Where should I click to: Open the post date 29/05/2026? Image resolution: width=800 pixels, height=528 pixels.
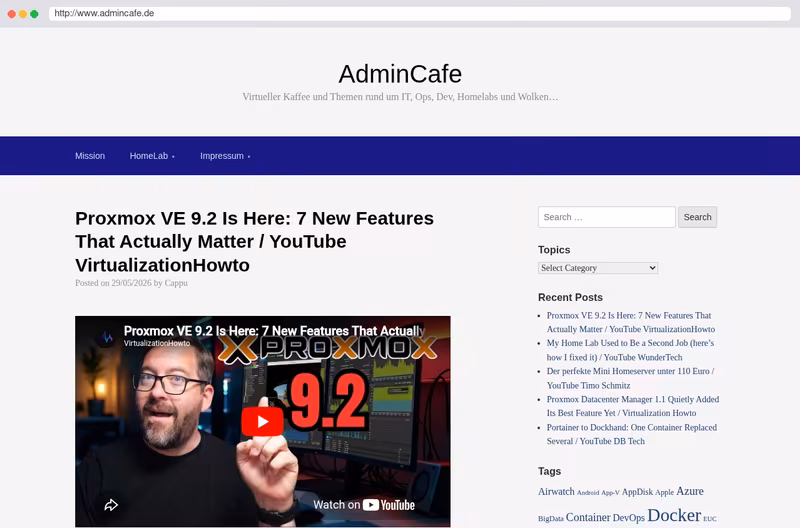point(132,283)
